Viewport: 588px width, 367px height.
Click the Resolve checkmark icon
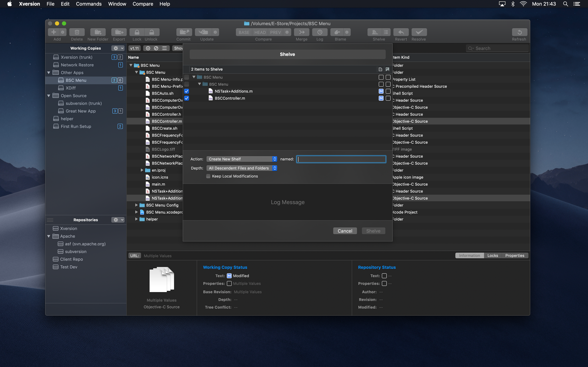pyautogui.click(x=419, y=32)
